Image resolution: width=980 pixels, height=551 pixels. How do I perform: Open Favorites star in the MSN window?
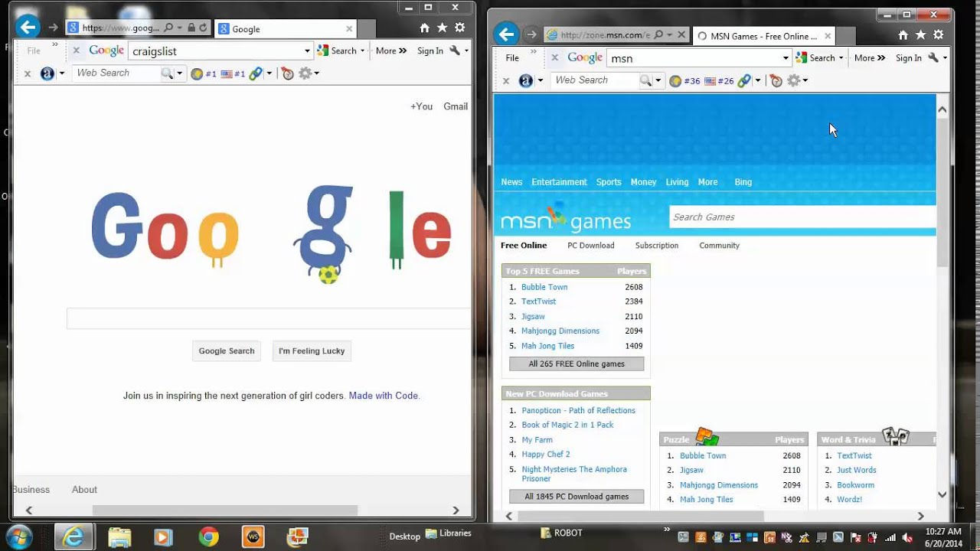(x=921, y=35)
